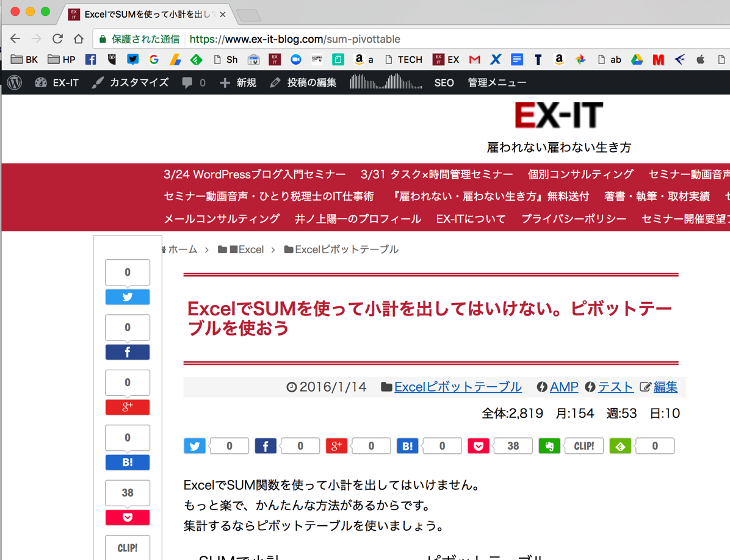This screenshot has height=560, width=730.
Task: Open EX-IT dashboard in admin bar
Action: tap(57, 83)
